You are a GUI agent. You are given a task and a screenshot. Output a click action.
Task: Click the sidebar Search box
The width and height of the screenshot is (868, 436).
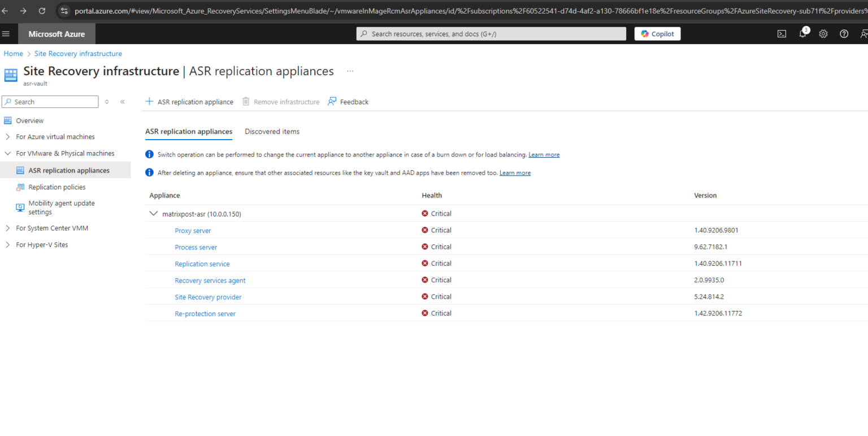pos(50,102)
